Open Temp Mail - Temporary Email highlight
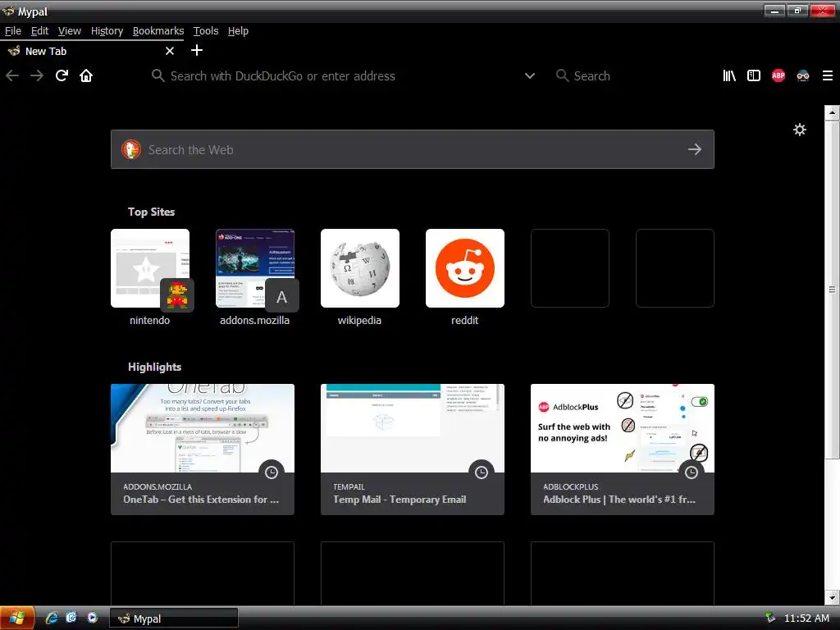This screenshot has width=840, height=630. click(x=413, y=450)
